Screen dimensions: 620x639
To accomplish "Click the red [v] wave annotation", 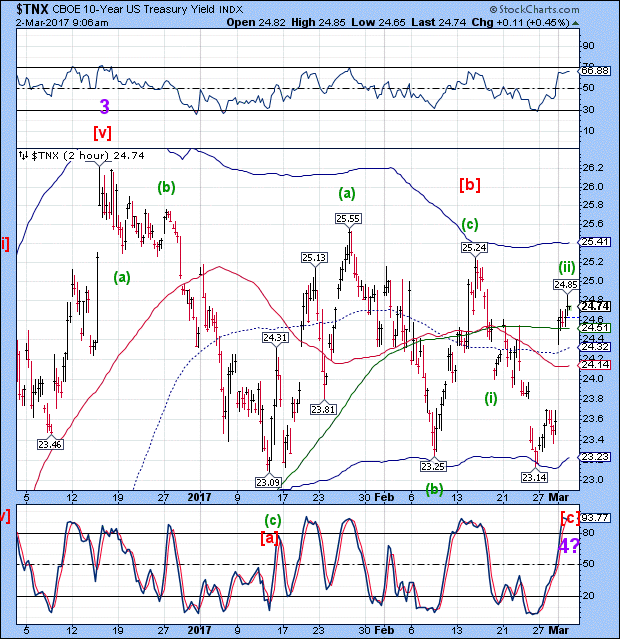I will click(x=103, y=133).
